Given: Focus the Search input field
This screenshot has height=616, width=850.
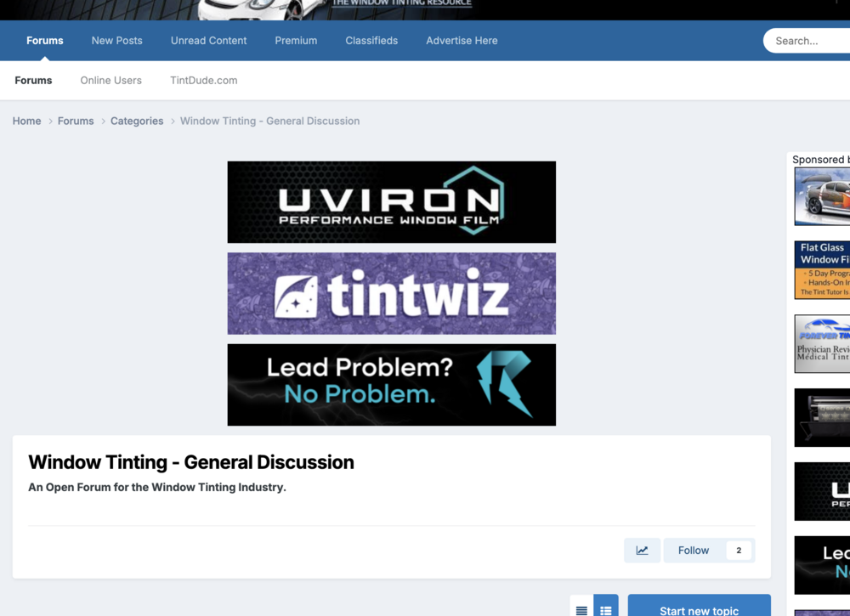Looking at the screenshot, I should tap(807, 41).
